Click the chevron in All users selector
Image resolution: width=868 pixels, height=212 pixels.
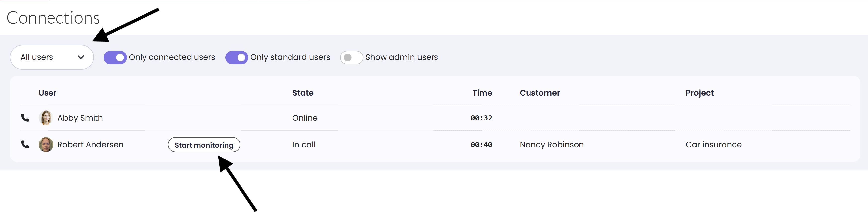pos(81,57)
